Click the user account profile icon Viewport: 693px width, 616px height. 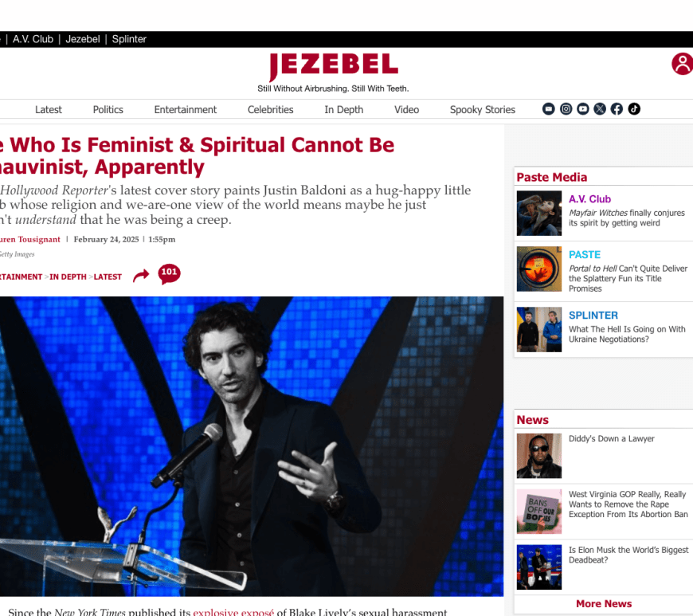point(682,64)
